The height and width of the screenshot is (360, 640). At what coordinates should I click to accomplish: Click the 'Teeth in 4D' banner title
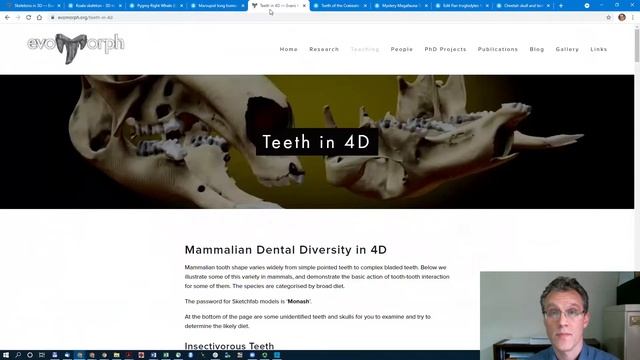317,142
